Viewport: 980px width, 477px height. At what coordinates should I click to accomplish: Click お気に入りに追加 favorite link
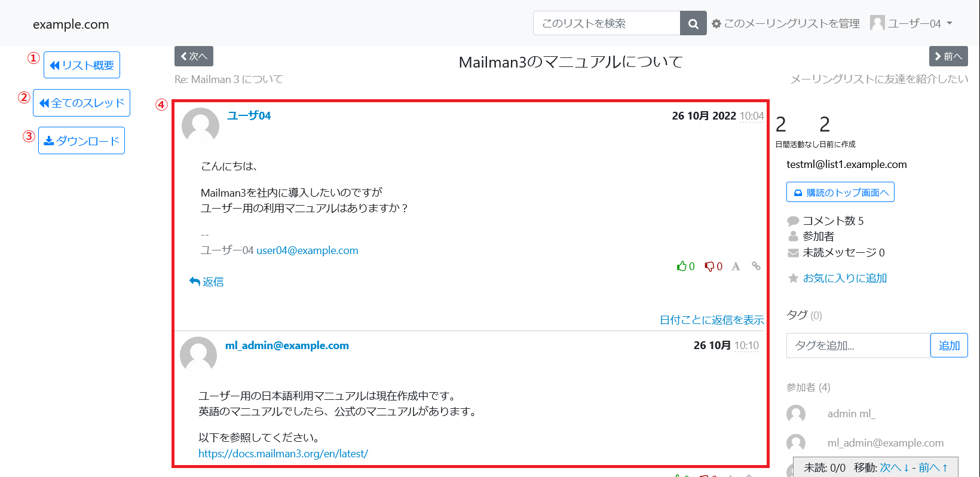click(845, 278)
